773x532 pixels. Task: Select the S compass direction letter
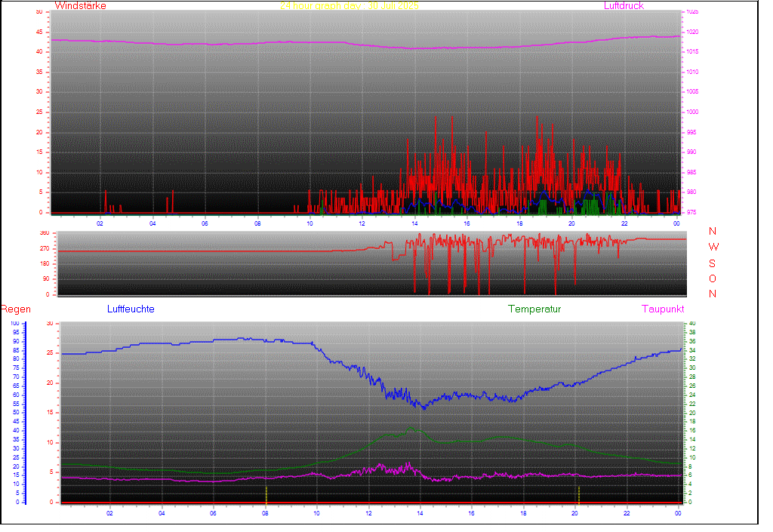tap(713, 263)
